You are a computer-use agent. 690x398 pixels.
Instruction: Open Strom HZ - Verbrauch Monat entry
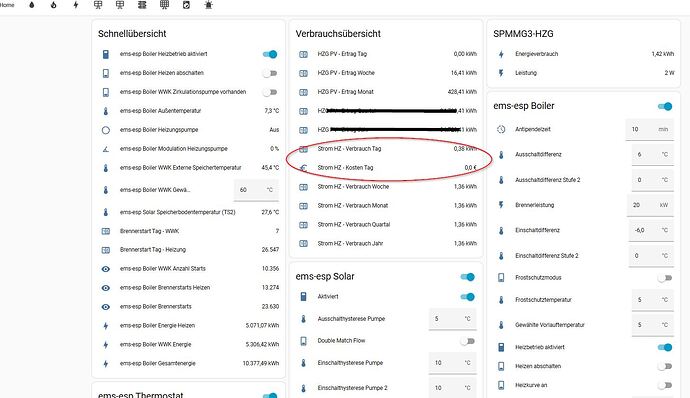point(386,206)
